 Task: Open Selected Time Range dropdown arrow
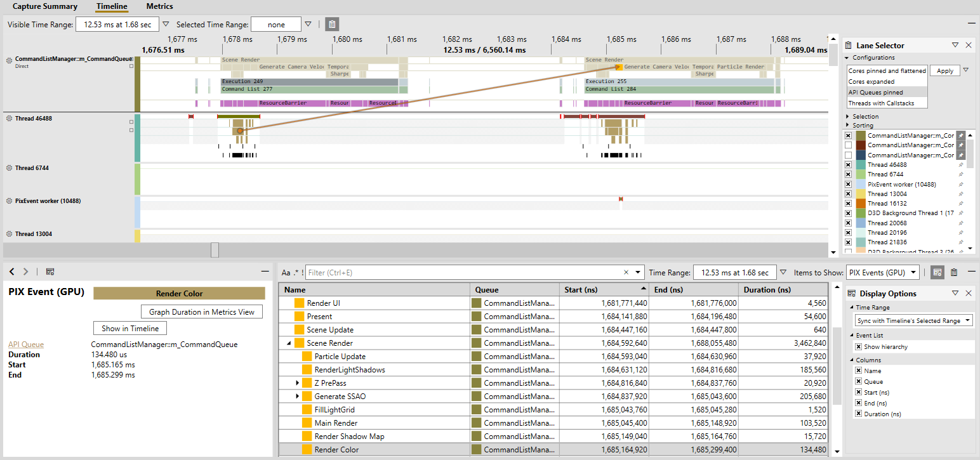click(x=308, y=25)
